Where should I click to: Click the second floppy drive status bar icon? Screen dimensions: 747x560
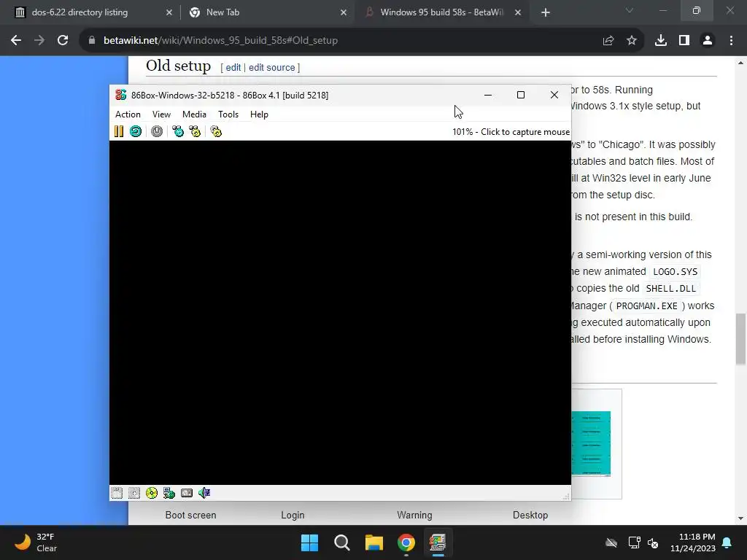pos(134,493)
